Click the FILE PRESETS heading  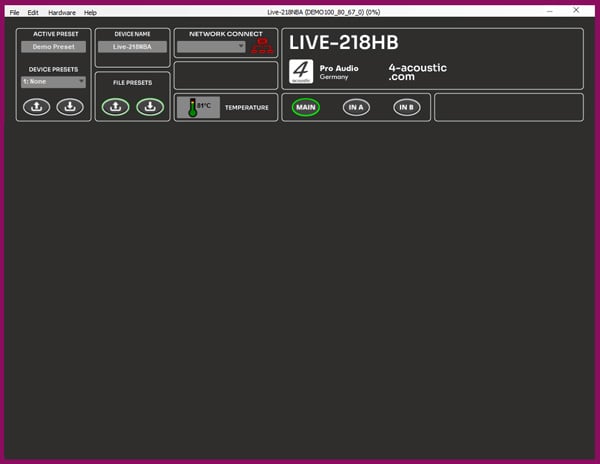click(132, 83)
